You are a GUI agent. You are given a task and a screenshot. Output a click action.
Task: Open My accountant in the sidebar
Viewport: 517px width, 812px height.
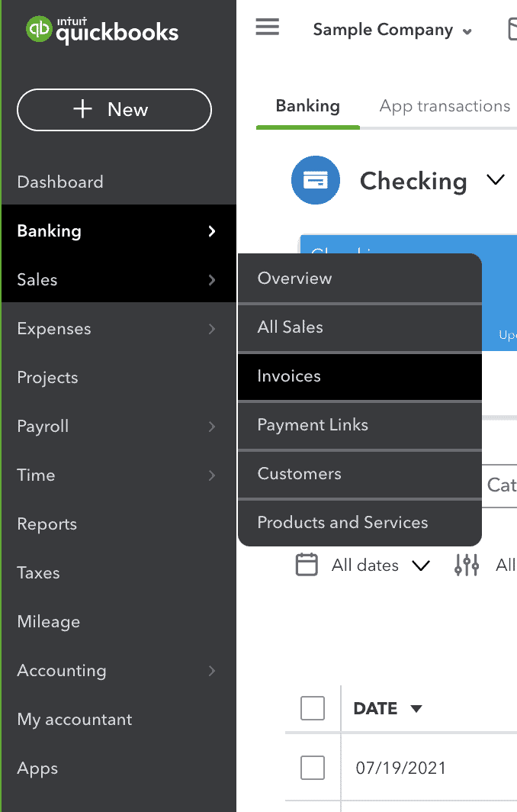[x=118, y=720]
